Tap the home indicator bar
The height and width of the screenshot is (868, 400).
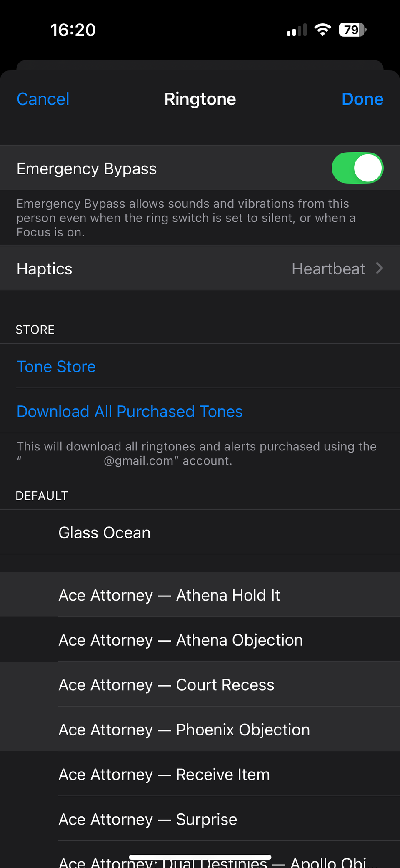(200, 857)
